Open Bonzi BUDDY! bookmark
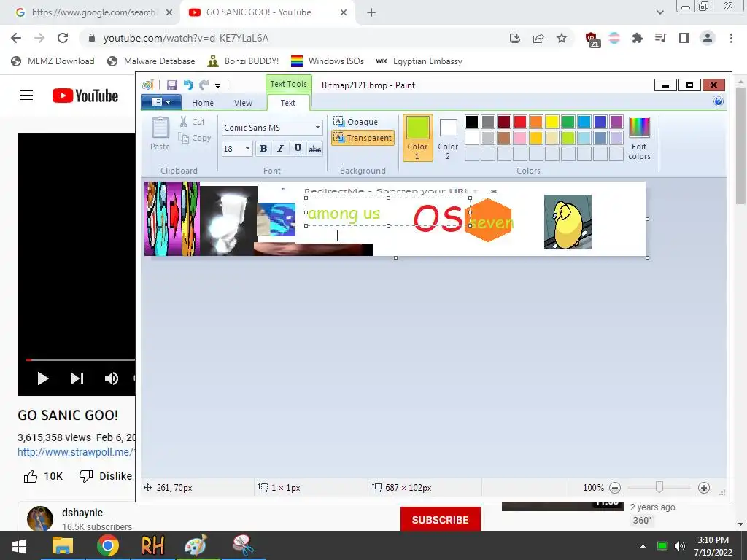The height and width of the screenshot is (560, 747). pos(243,61)
